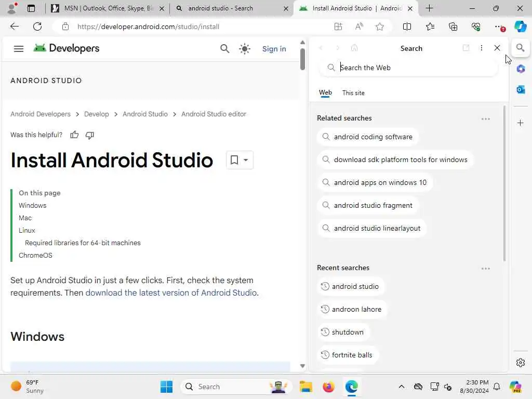Open Related searches more options ellipsis

pyautogui.click(x=486, y=119)
